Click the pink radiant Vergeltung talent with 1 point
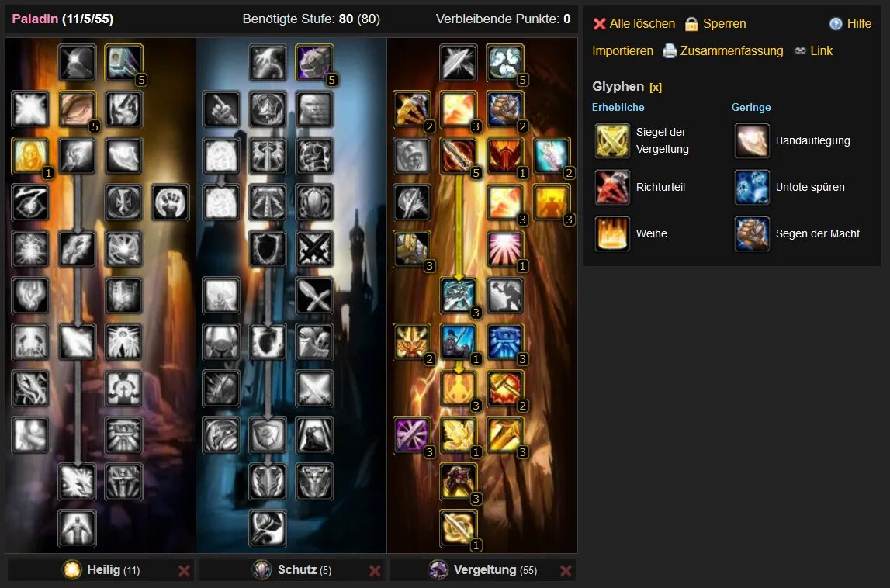 (x=505, y=248)
